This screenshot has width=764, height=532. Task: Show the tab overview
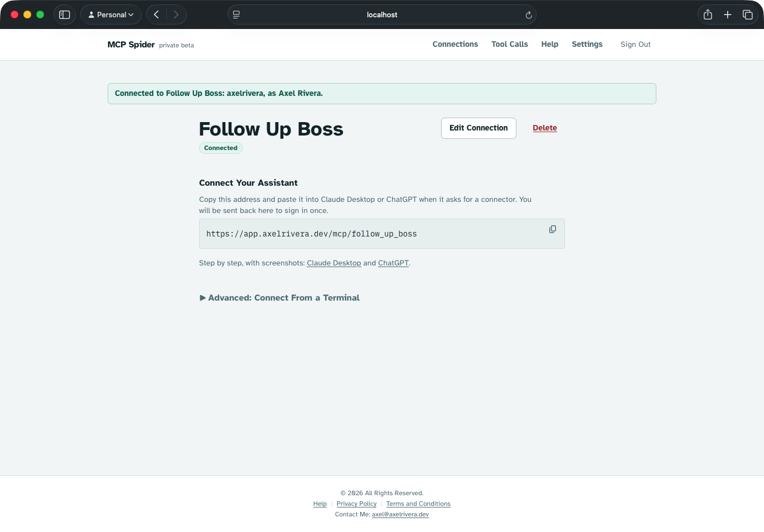coord(748,14)
